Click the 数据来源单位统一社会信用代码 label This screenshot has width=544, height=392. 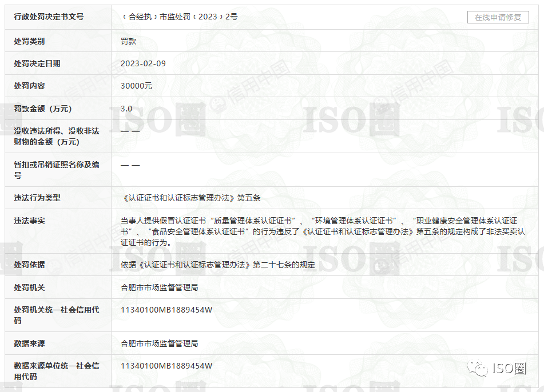(57, 371)
